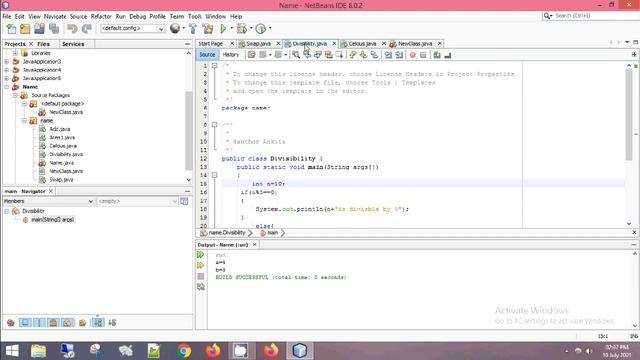Comment selected lines icon in editor toolbar
The height and width of the screenshot is (360, 640).
tap(437, 55)
